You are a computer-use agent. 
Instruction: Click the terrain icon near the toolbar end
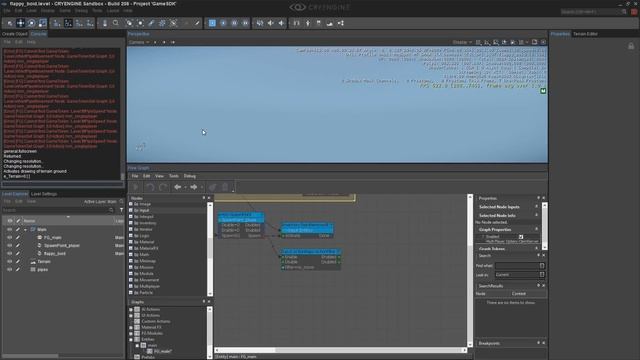coord(329,23)
